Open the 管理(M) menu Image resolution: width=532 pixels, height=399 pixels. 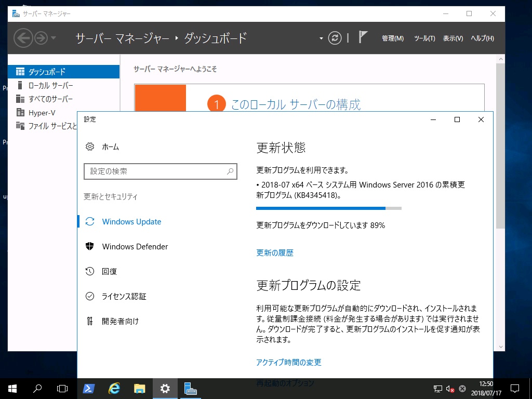pyautogui.click(x=393, y=38)
